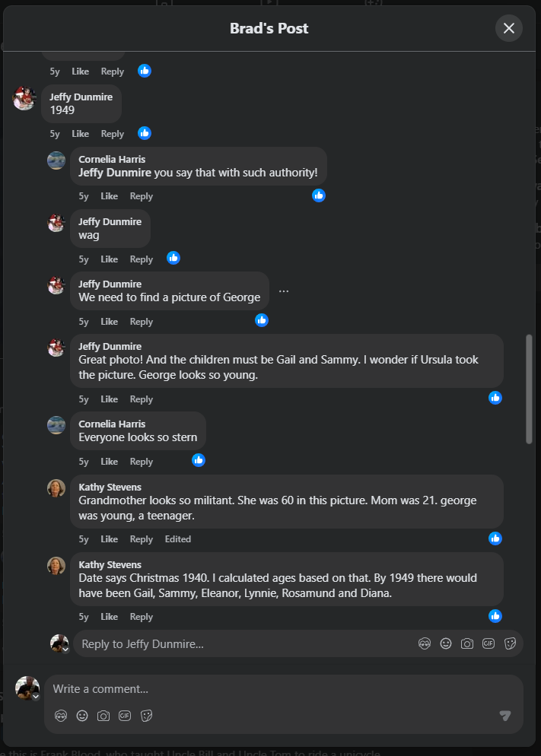The height and width of the screenshot is (756, 541).
Task: Add a GIF in Write a comment box
Action: click(x=125, y=716)
